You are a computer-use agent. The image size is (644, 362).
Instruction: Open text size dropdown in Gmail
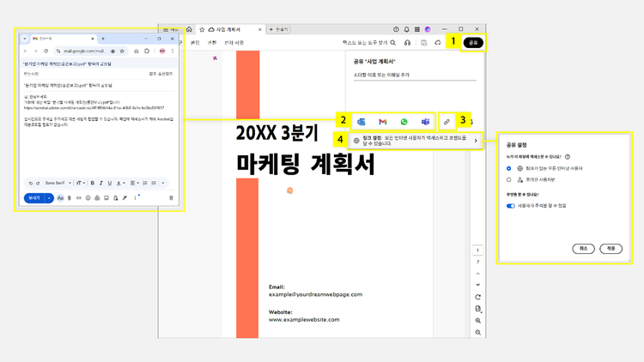[81, 183]
